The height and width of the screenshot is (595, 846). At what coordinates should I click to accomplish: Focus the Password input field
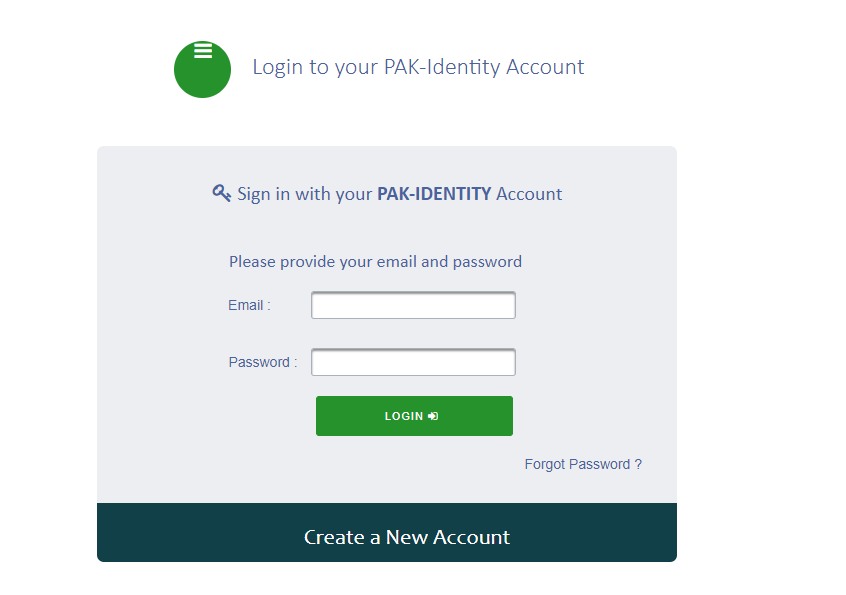tap(413, 362)
